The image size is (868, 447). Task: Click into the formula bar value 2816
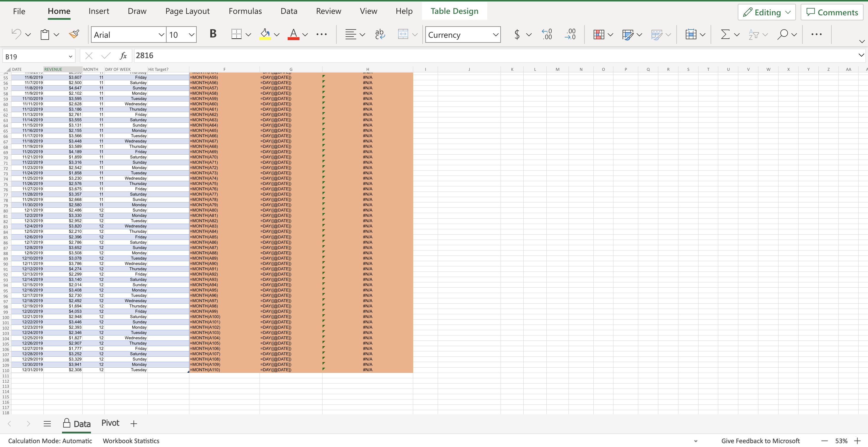coord(144,55)
